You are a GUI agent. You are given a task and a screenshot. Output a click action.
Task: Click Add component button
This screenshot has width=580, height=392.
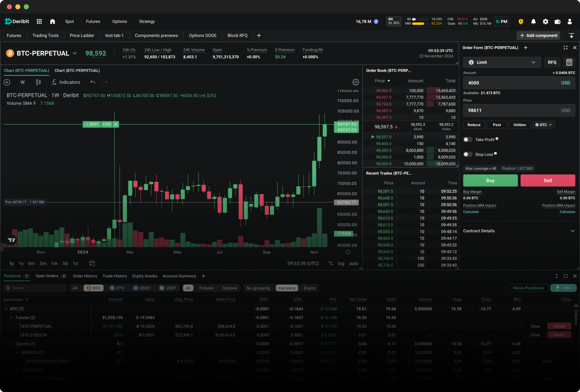tap(539, 35)
